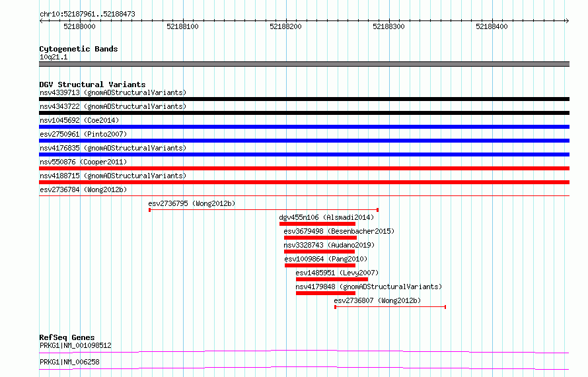
Task: Click the red bar under esv1009864
Action: pos(320,265)
